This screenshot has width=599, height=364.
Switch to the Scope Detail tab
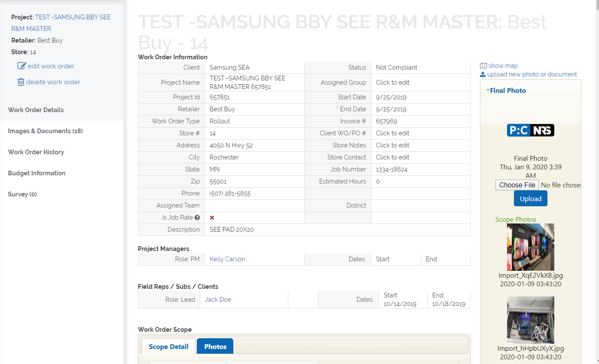[x=168, y=346]
